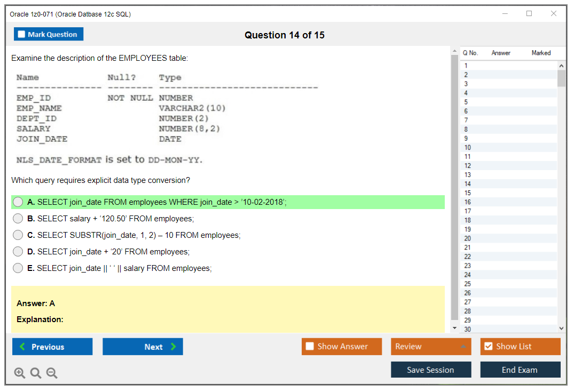Click the zoom in magnifier icon
The width and height of the screenshot is (574, 392).
(x=20, y=373)
